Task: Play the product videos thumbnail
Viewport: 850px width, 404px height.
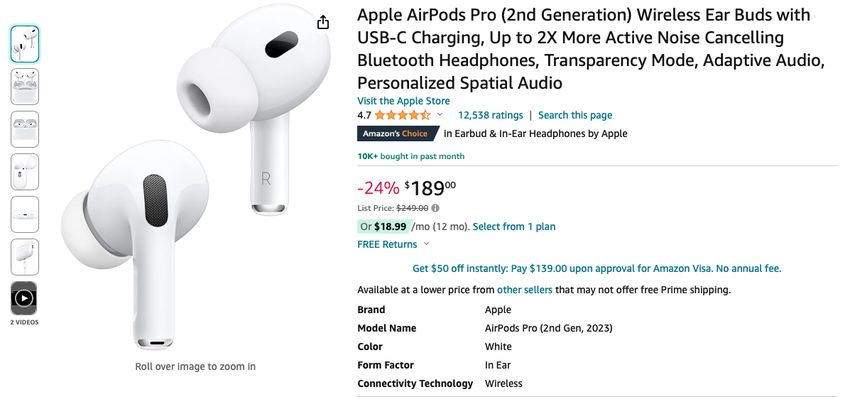Action: tap(24, 298)
